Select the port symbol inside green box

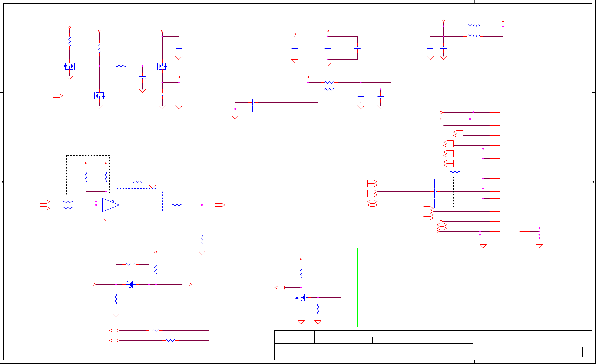point(279,288)
